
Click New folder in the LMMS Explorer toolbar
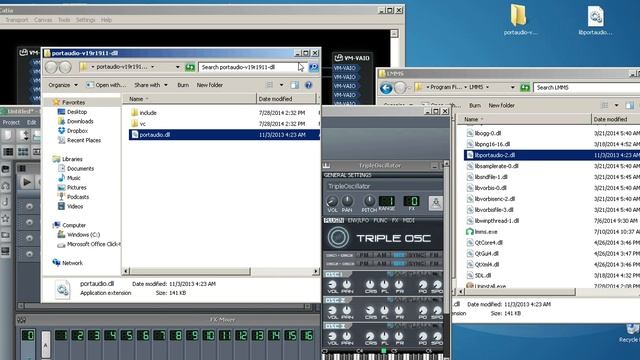pyautogui.click(x=502, y=105)
